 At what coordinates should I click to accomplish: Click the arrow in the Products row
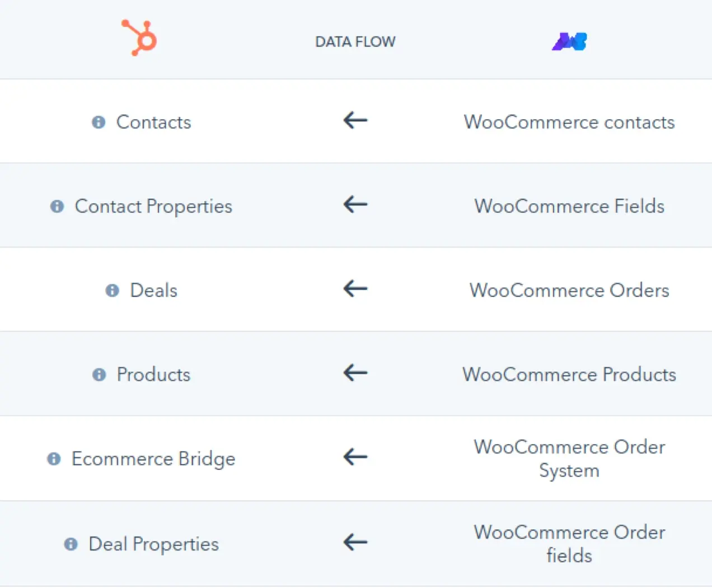pyautogui.click(x=355, y=372)
